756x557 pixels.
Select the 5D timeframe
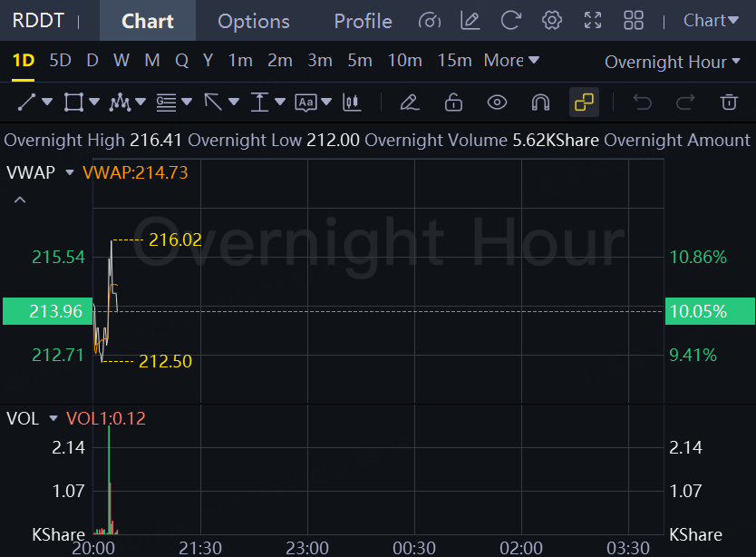(x=60, y=61)
